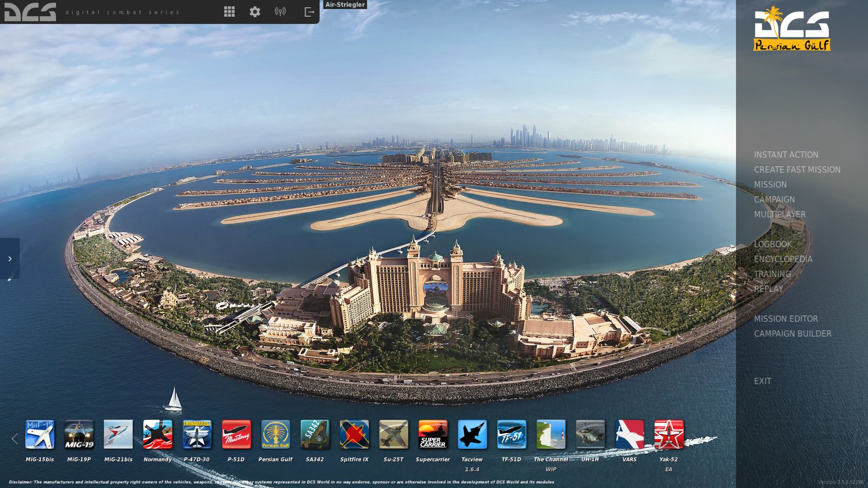Select the Spitfire IX module icon

[354, 434]
